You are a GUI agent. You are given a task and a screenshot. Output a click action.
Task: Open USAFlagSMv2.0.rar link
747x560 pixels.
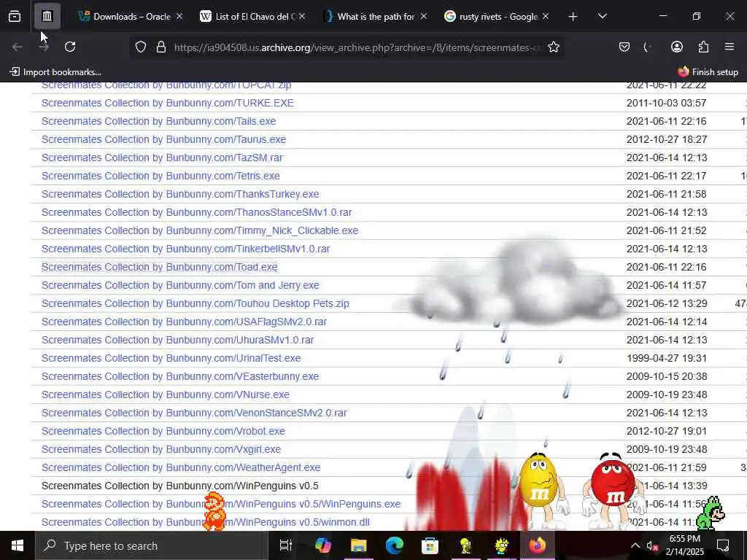tap(185, 322)
